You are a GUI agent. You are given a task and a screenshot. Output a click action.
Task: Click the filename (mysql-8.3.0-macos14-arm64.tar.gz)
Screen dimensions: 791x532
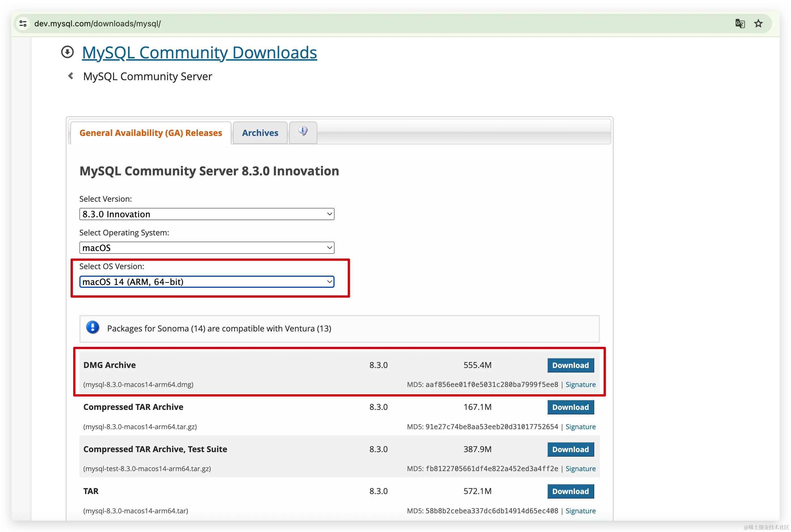(140, 427)
